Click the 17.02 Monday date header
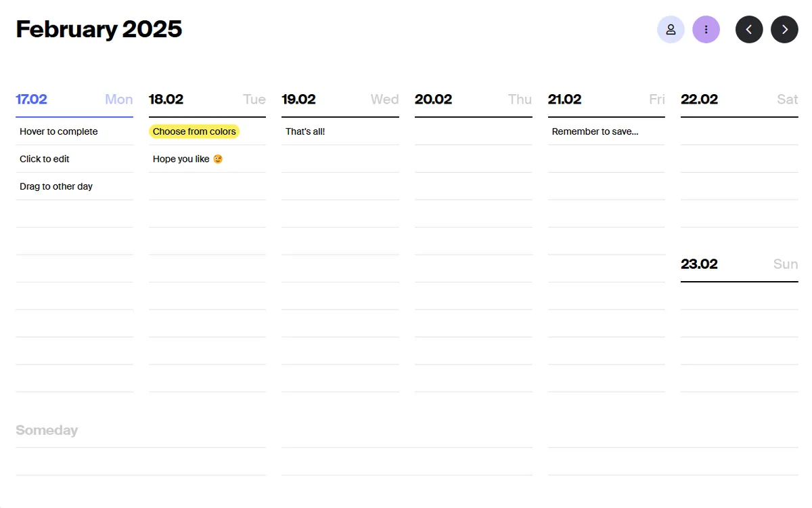The width and height of the screenshot is (812, 508). (32, 100)
